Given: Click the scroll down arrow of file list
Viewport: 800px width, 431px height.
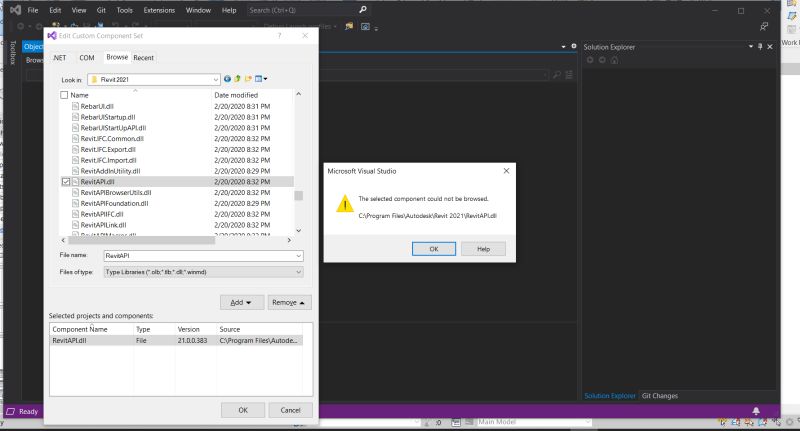Looking at the screenshot, I should [x=298, y=231].
